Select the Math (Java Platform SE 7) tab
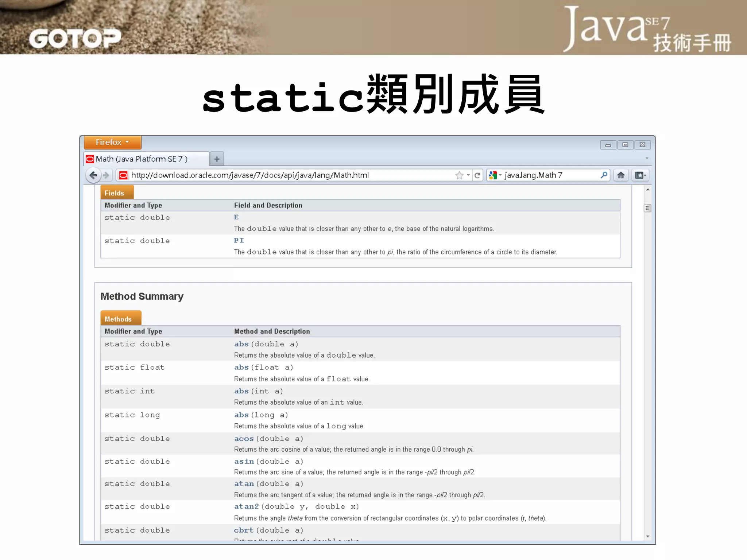Screen dimensions: 747x560 pyautogui.click(x=147, y=159)
